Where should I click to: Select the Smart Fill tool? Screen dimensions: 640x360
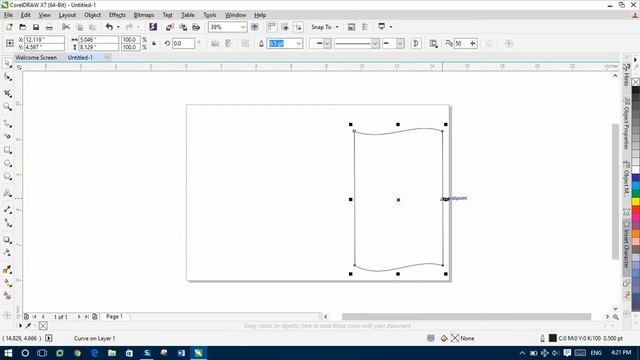(x=7, y=296)
